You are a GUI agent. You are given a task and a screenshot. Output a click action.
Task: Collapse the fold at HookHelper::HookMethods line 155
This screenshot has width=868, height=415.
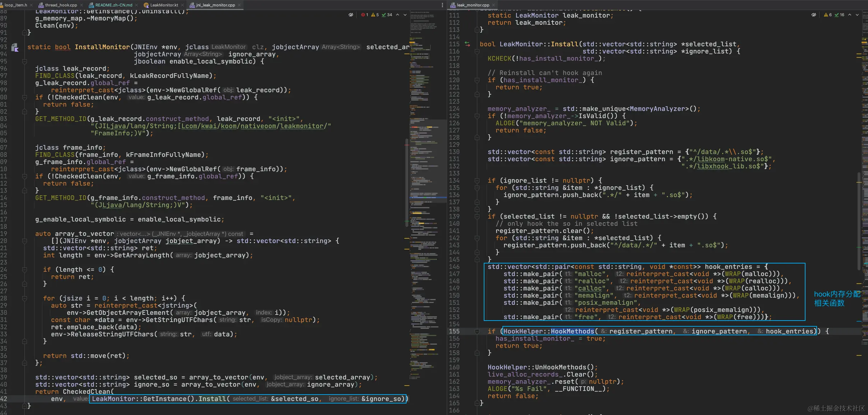pyautogui.click(x=477, y=331)
